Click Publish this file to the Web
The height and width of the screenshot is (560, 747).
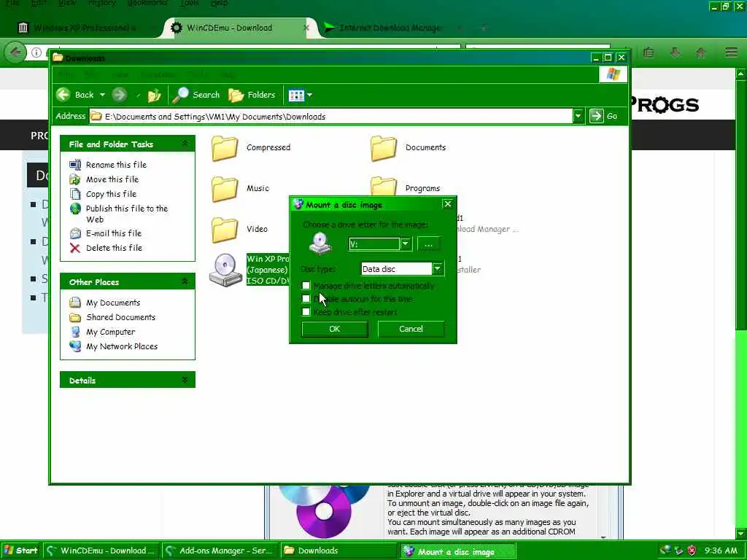127,214
